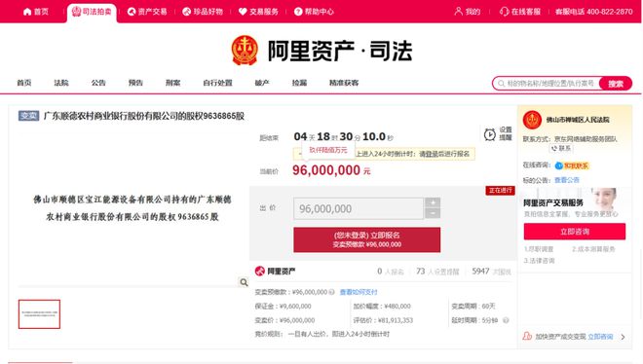Click the rocket icon beside 加快资产成交变现

pyautogui.click(x=527, y=336)
